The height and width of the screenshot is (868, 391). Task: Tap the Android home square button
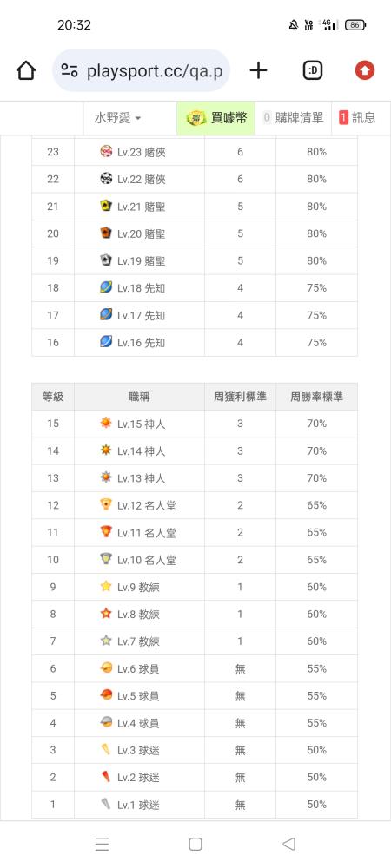(x=195, y=844)
